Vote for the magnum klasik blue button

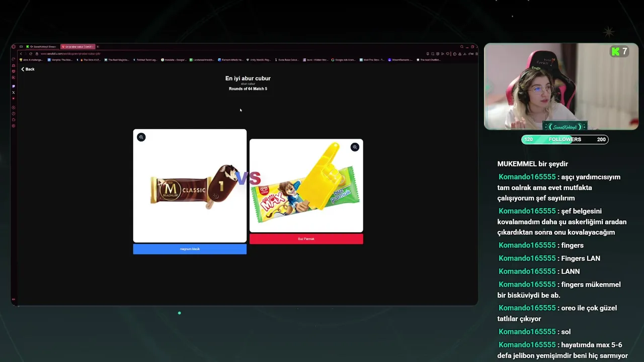pos(190,249)
